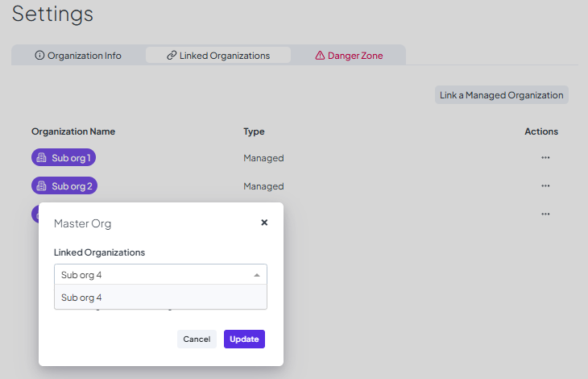Click the ellipsis in the third table row
588x379 pixels.
point(545,214)
